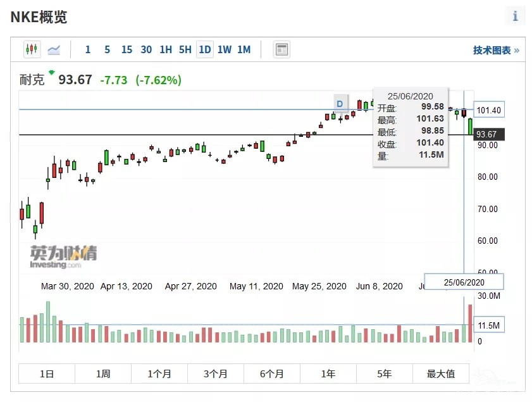Switch to the 3个月 range tab
Screen dimensions: 532x402
tap(216, 374)
